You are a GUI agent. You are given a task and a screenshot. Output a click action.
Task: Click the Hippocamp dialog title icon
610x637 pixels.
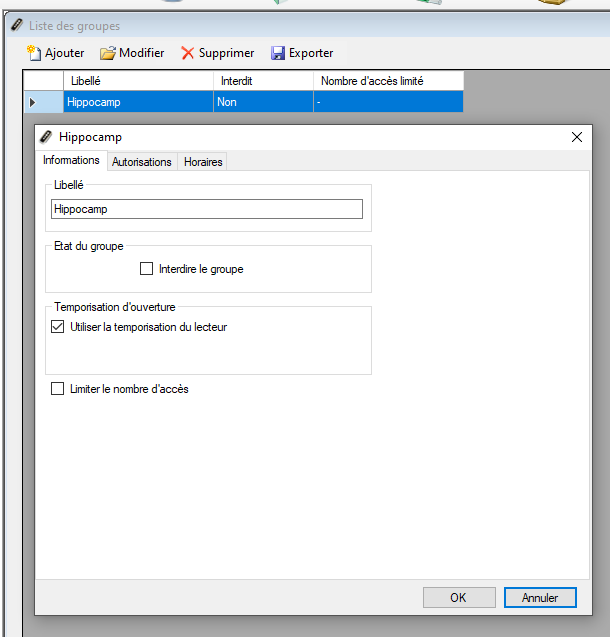(46, 137)
